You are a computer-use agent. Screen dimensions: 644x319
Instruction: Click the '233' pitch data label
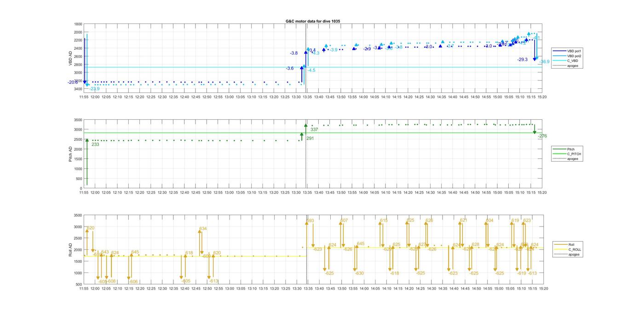[95, 145]
